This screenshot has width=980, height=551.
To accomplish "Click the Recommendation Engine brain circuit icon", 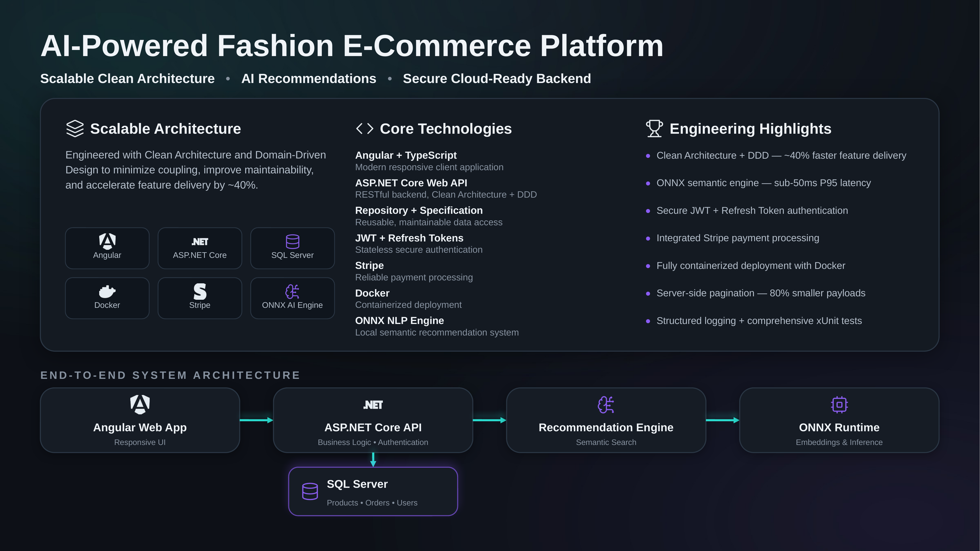I will tap(606, 405).
